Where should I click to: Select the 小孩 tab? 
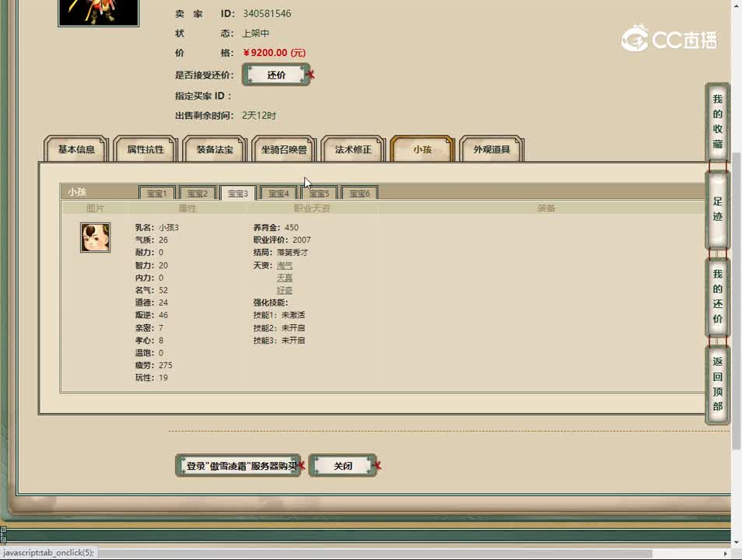(422, 149)
